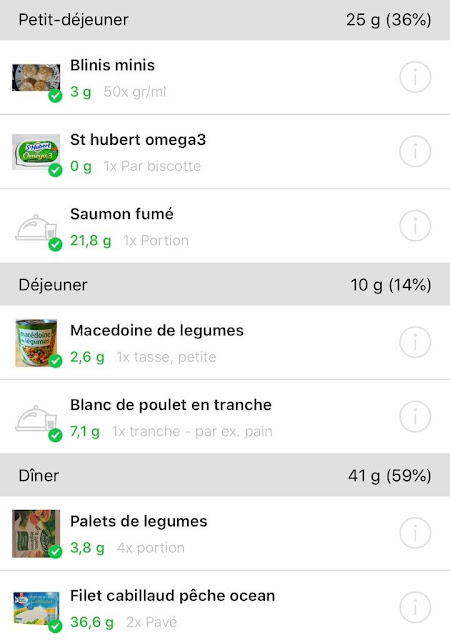Open the Filet cabillaud pêche ocean entry

[x=225, y=606]
